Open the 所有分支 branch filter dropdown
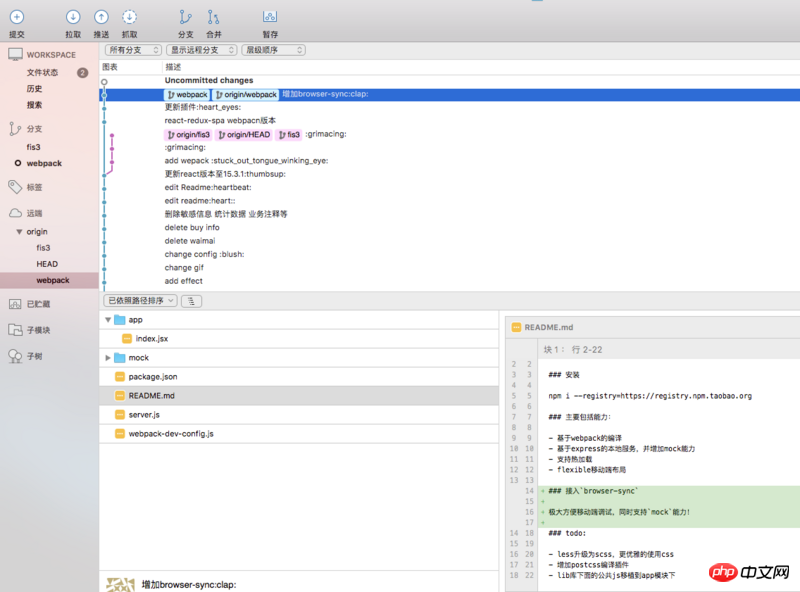The height and width of the screenshot is (592, 800). click(133, 50)
